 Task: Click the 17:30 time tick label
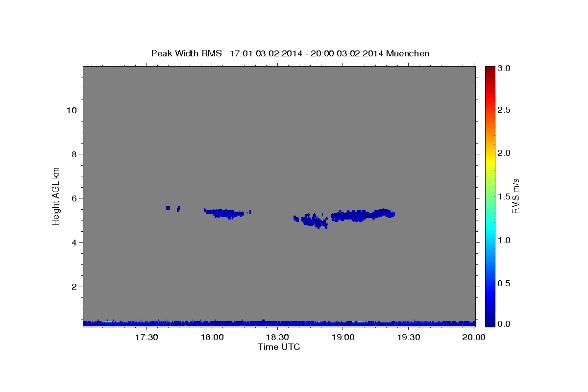(146, 337)
